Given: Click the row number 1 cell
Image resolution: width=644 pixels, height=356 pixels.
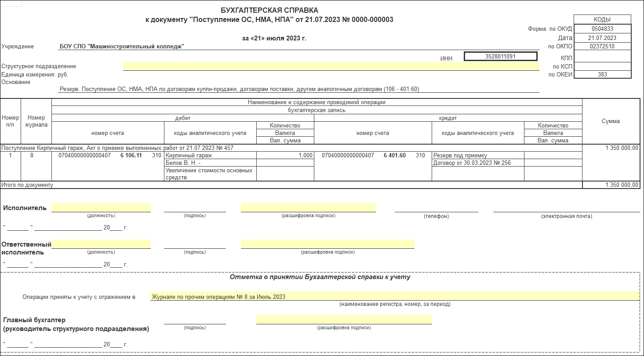Looking at the screenshot, I should [x=11, y=166].
